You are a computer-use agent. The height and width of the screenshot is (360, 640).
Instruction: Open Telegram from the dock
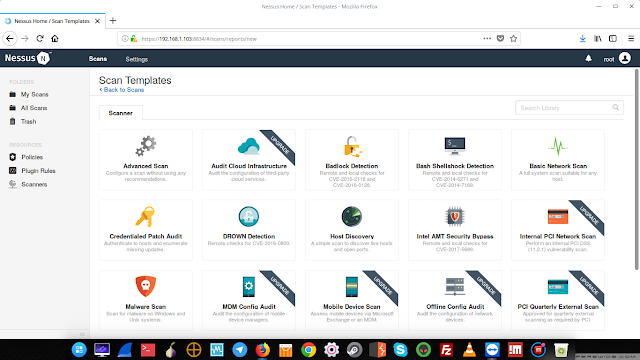pyautogui.click(x=240, y=350)
